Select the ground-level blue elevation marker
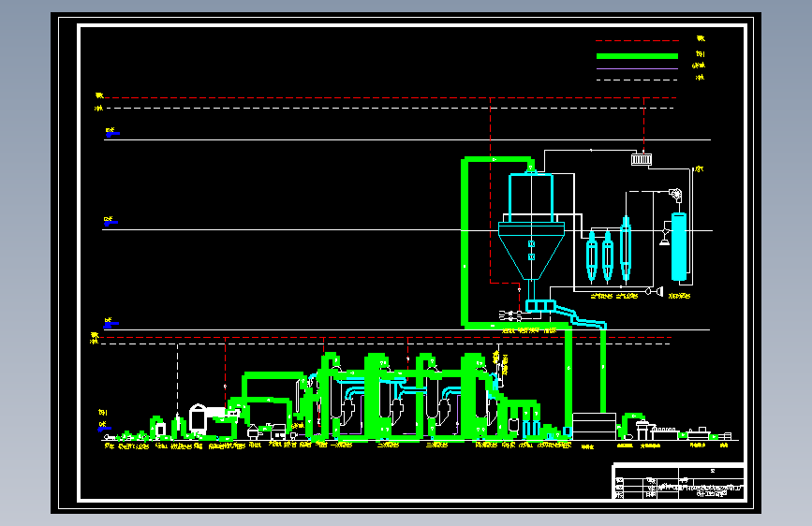The image size is (812, 526). point(104,428)
